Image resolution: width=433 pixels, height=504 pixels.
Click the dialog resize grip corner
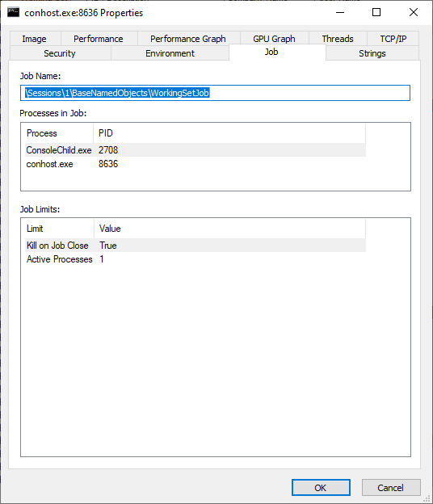[x=427, y=498]
